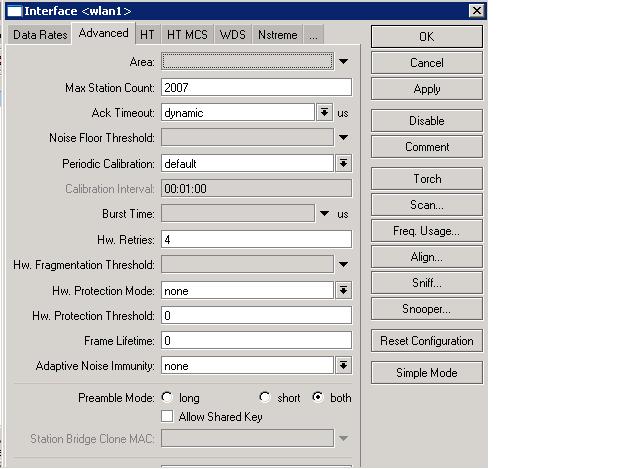Open the Torch tool
The width and height of the screenshot is (640, 469).
pyautogui.click(x=427, y=179)
